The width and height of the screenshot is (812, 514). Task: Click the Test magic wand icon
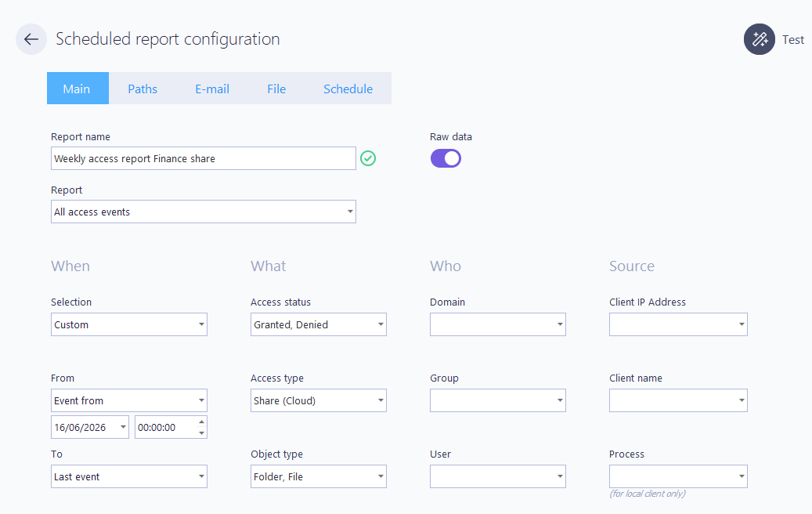[x=760, y=39]
